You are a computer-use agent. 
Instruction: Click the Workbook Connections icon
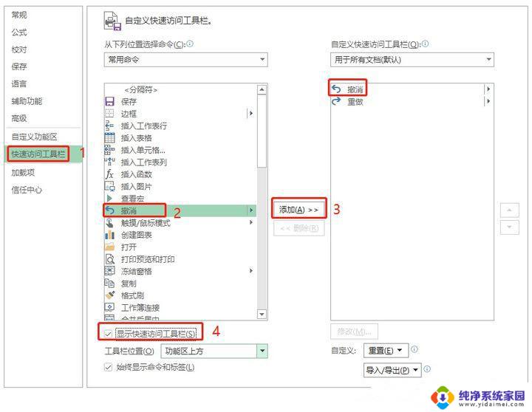tap(109, 307)
